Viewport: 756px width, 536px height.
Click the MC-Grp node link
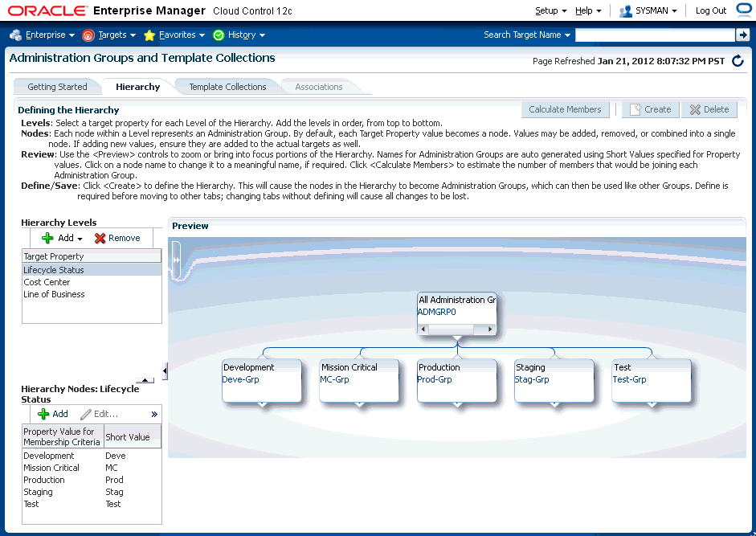pos(334,379)
